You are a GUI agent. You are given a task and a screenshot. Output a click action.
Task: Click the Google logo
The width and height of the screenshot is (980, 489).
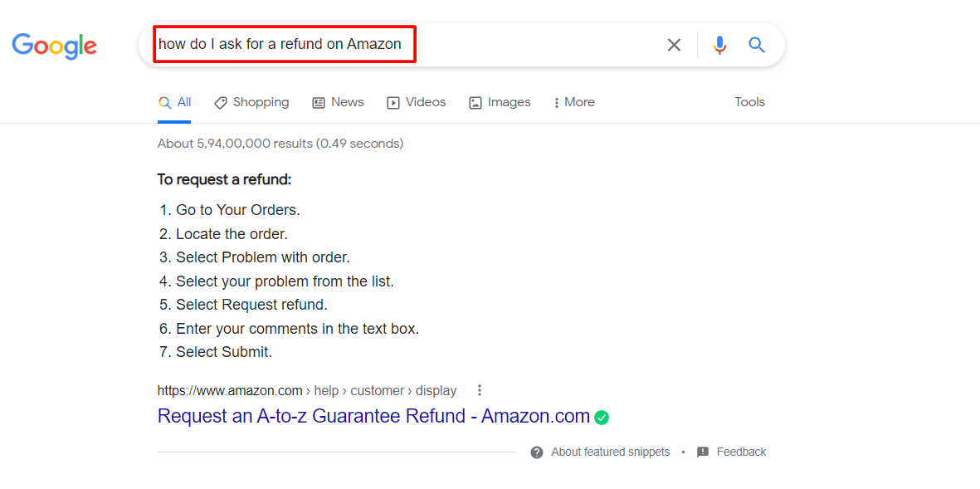click(x=54, y=46)
